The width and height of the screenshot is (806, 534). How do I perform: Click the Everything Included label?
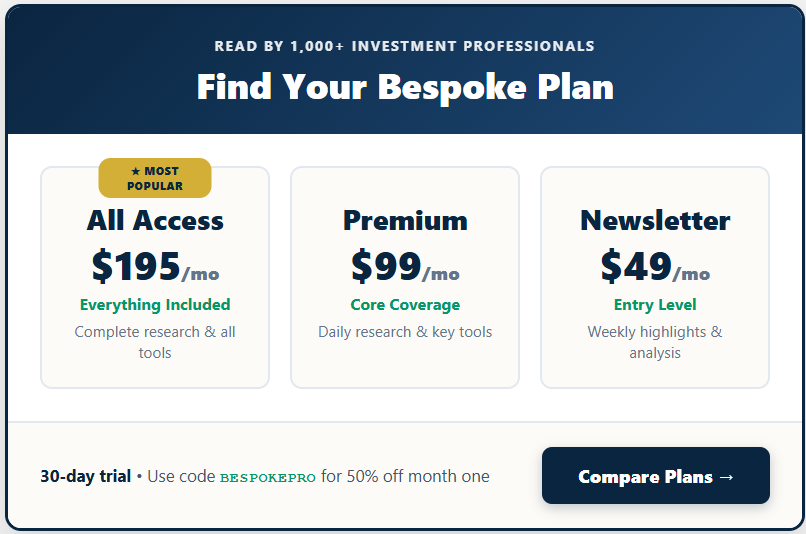155,305
